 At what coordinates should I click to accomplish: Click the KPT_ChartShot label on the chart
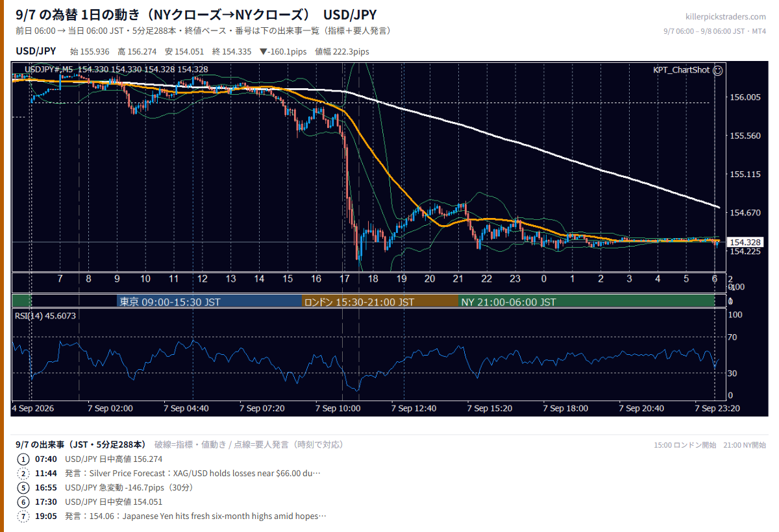[681, 70]
